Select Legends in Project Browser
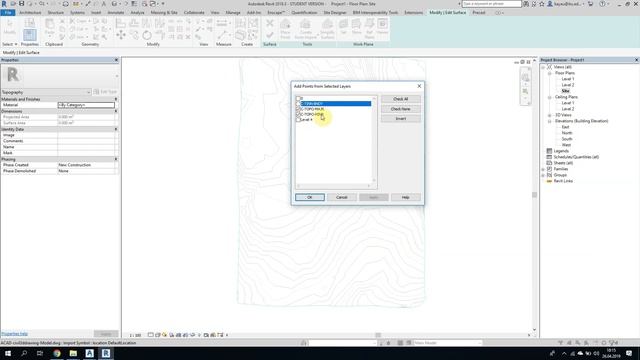Screen dimensions: 640x360 (x=561, y=151)
